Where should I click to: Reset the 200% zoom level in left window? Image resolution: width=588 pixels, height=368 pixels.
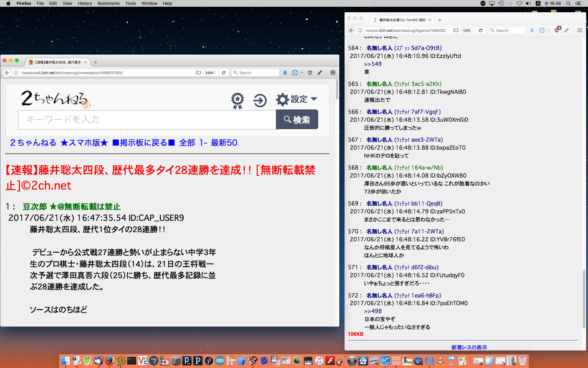tap(209, 73)
